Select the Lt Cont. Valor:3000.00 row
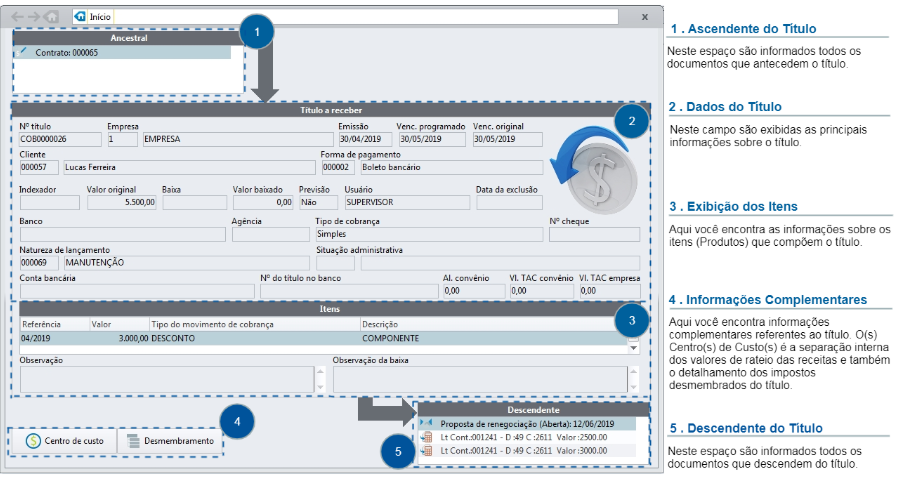The width and height of the screenshot is (906, 494). 528,451
